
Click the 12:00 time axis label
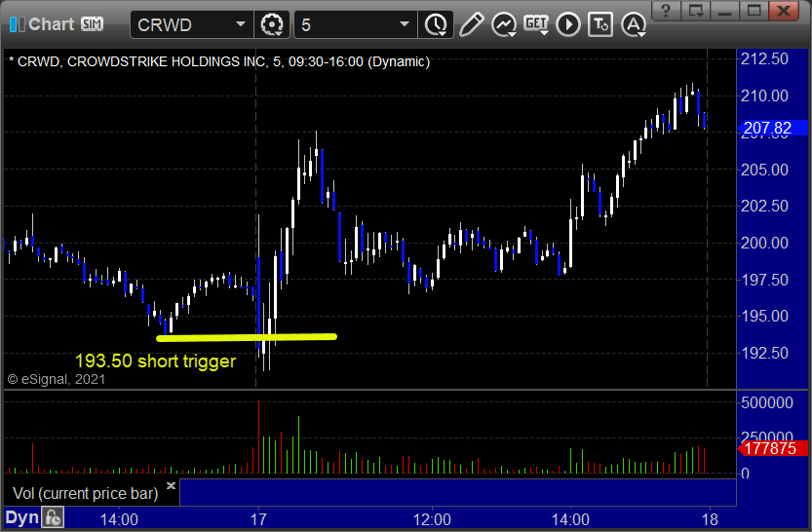click(432, 519)
